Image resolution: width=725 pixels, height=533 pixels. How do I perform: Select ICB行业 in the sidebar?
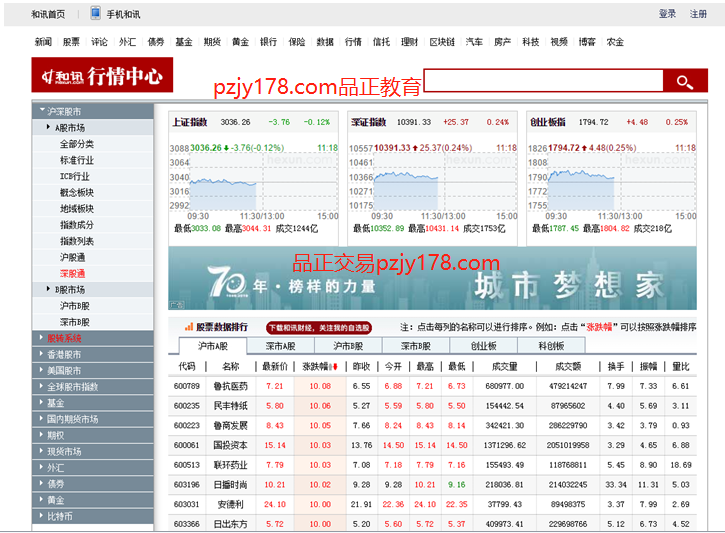(x=75, y=177)
